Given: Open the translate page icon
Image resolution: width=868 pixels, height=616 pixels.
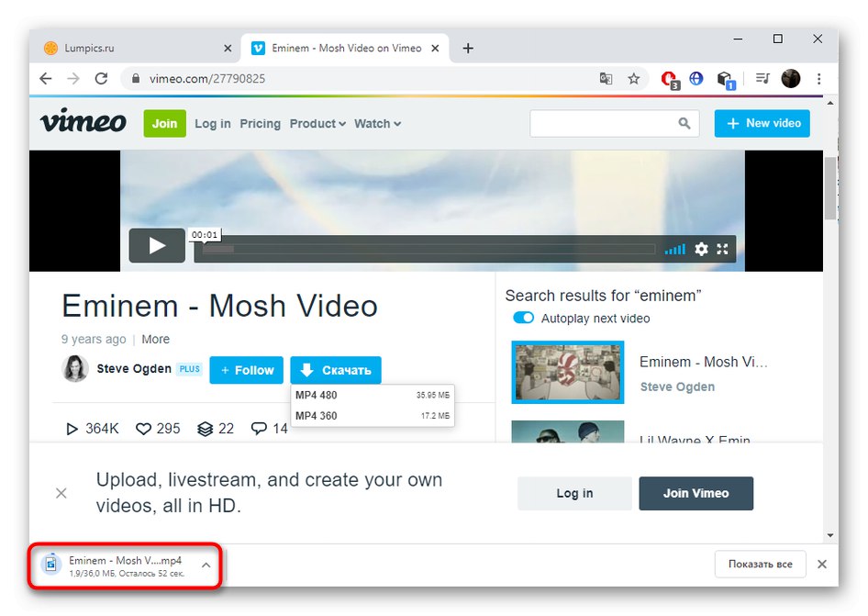Looking at the screenshot, I should (x=606, y=79).
